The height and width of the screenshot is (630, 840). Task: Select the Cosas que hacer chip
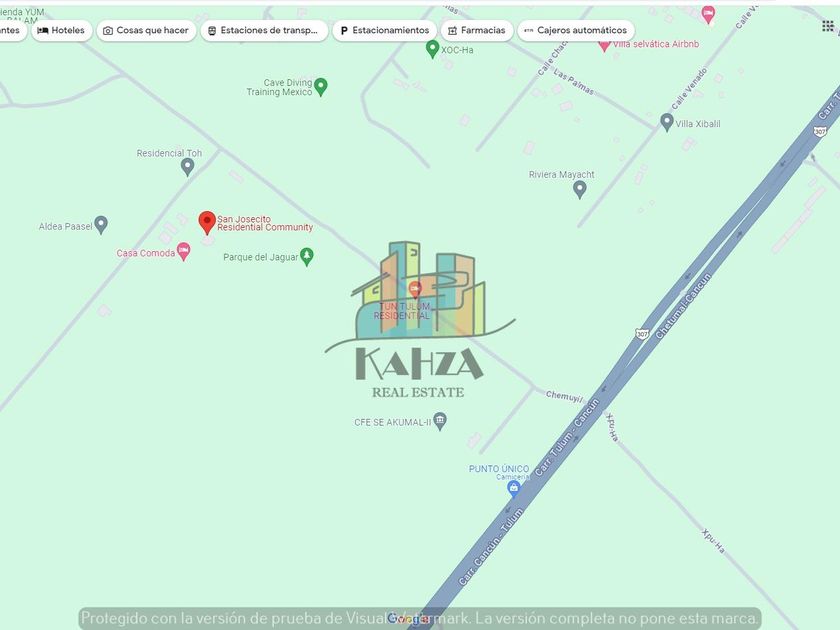[146, 31]
